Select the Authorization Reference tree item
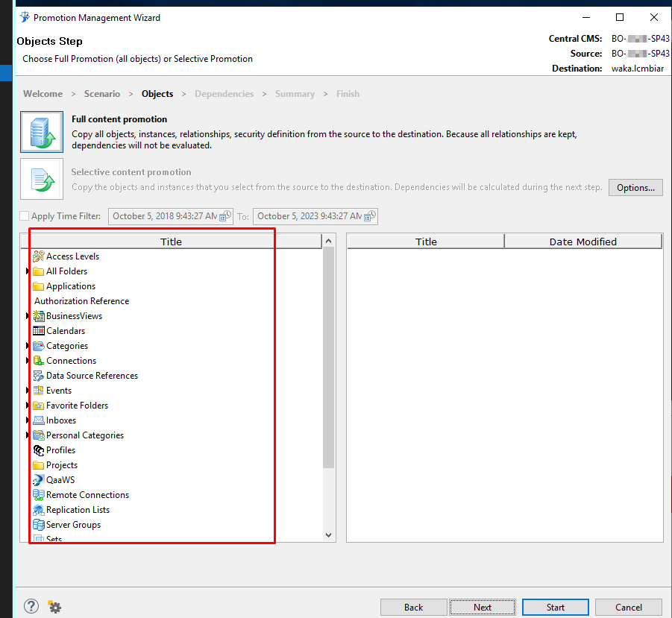 pos(81,301)
